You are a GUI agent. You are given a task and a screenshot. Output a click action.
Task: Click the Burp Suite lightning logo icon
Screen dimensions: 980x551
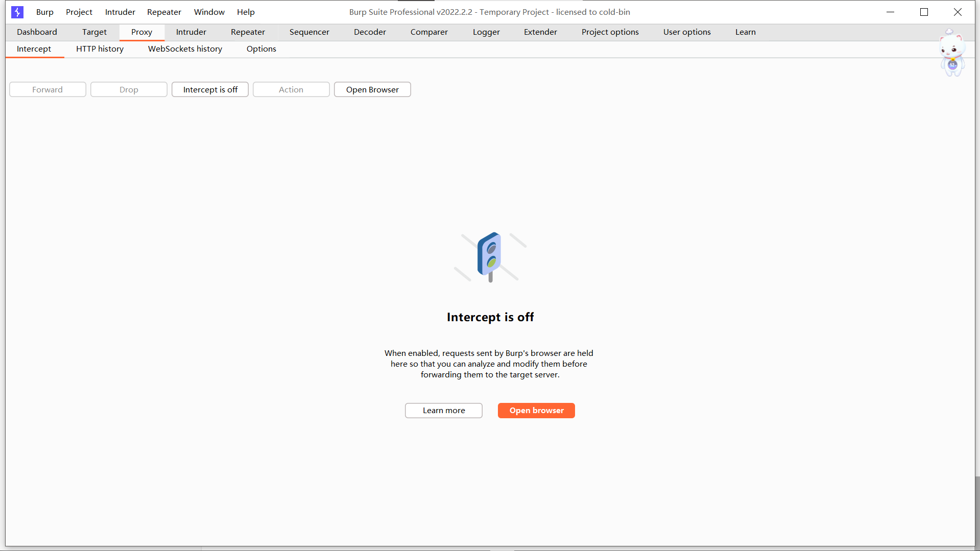[x=17, y=12]
